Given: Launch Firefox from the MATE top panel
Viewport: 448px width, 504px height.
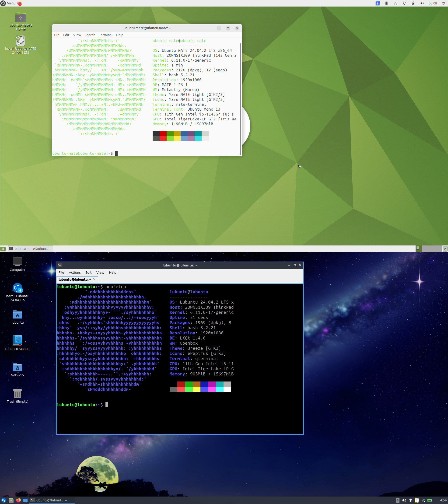Looking at the screenshot, I should 20,3.
